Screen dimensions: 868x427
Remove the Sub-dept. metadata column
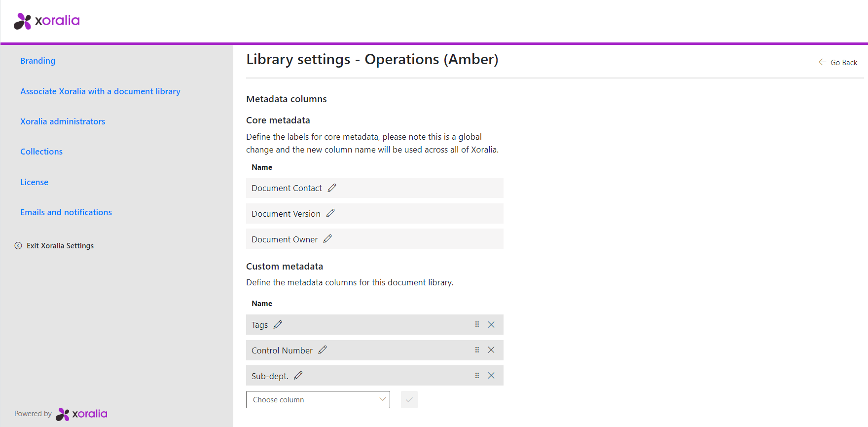[491, 376]
